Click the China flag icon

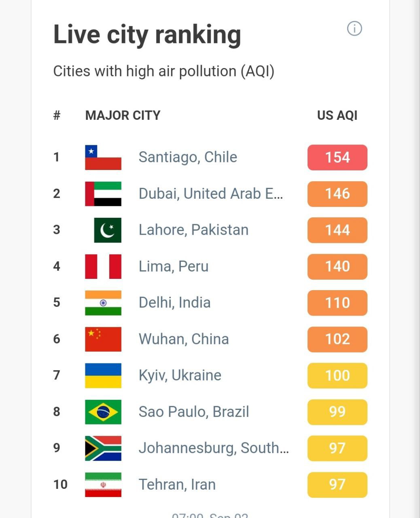pos(103,339)
